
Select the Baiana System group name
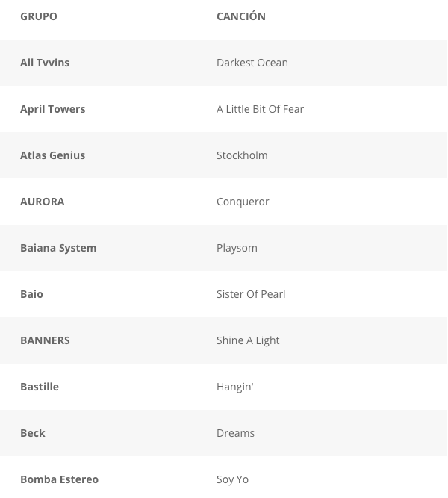click(58, 248)
